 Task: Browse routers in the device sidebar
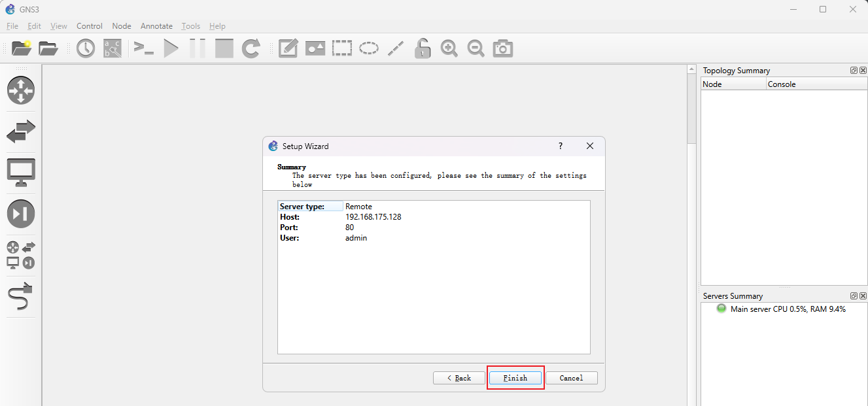pos(21,90)
